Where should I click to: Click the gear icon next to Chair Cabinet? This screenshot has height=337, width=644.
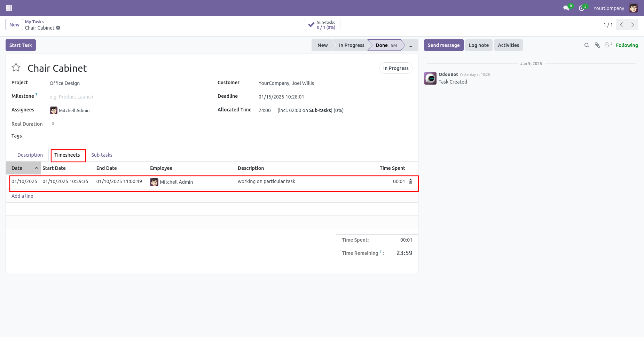pyautogui.click(x=58, y=28)
